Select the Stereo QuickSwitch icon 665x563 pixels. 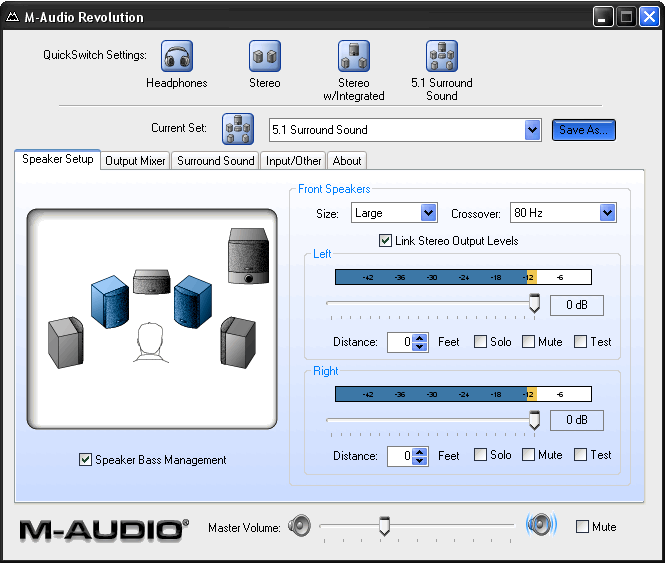tap(265, 56)
